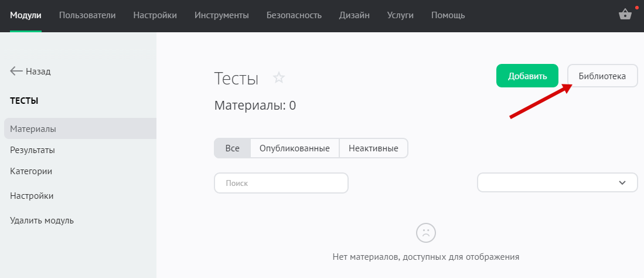Viewport: 644px width, 278px height.
Task: Go to Результаты in sidebar
Action: point(33,150)
